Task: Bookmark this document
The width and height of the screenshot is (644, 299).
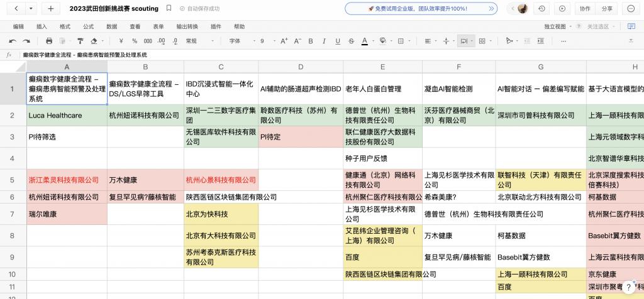Action: tap(169, 8)
